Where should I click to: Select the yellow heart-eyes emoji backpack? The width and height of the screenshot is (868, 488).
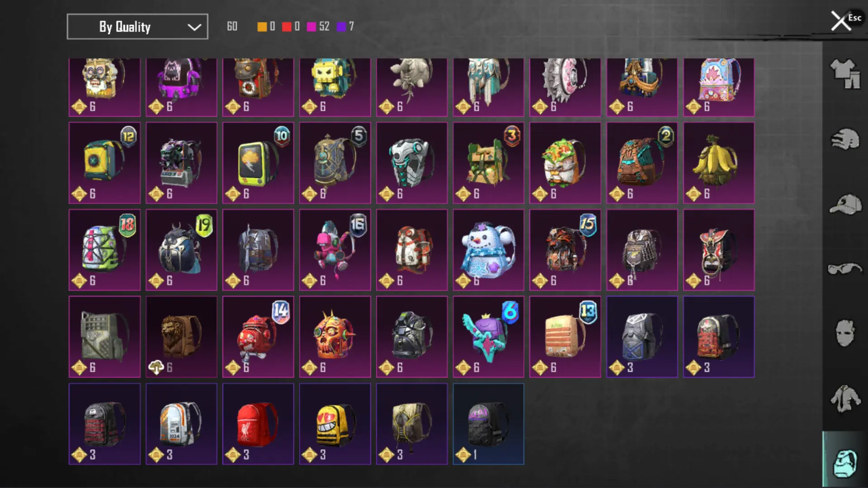[335, 424]
